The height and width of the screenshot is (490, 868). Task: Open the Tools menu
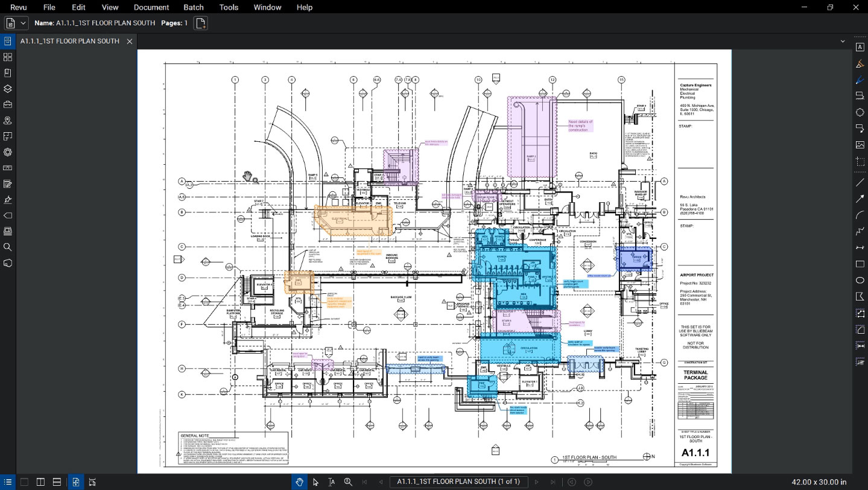229,7
